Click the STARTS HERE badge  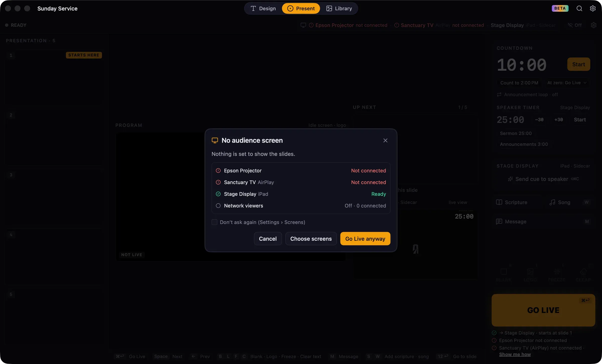(84, 55)
